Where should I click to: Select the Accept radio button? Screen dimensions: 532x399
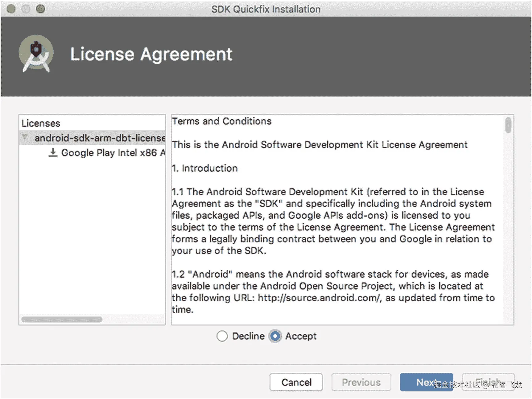(x=275, y=336)
